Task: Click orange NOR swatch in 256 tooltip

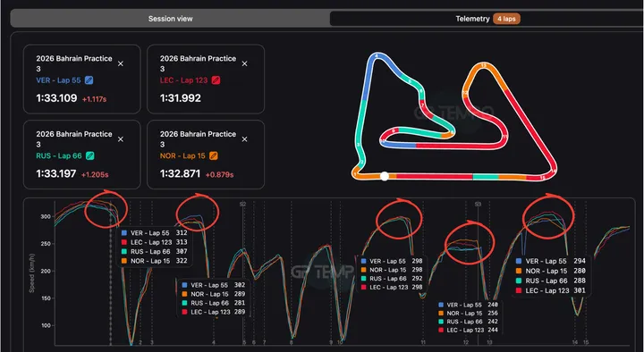Action: pos(441,314)
